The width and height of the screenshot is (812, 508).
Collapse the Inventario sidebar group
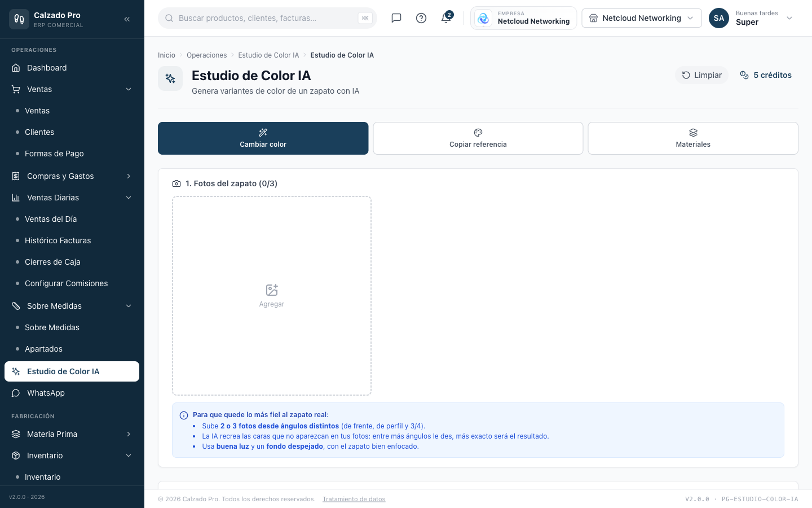tap(129, 456)
